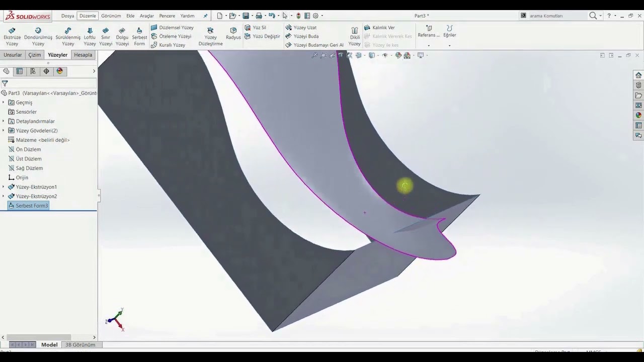Open the Help question mark menu

coord(609,16)
